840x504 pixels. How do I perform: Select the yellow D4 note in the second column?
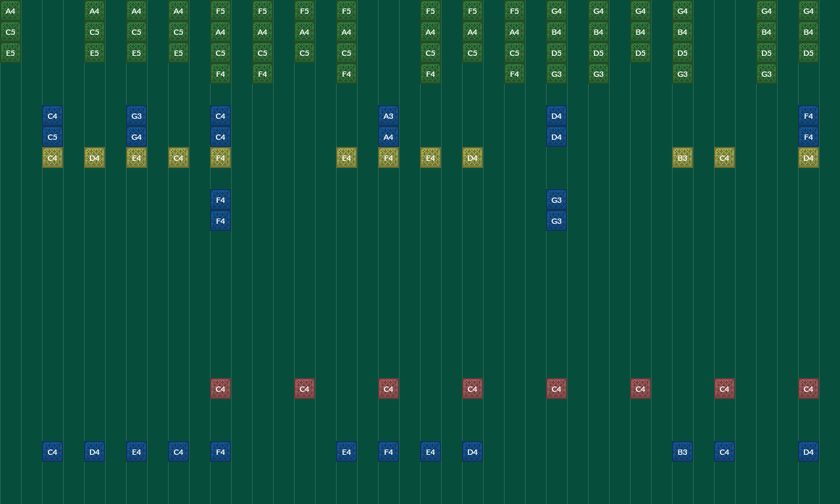point(94,157)
